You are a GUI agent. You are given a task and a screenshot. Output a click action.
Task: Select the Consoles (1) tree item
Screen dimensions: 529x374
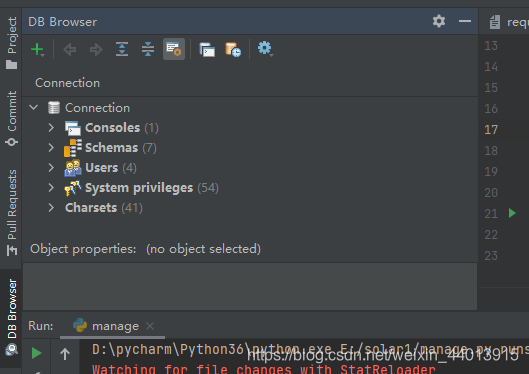point(121,128)
